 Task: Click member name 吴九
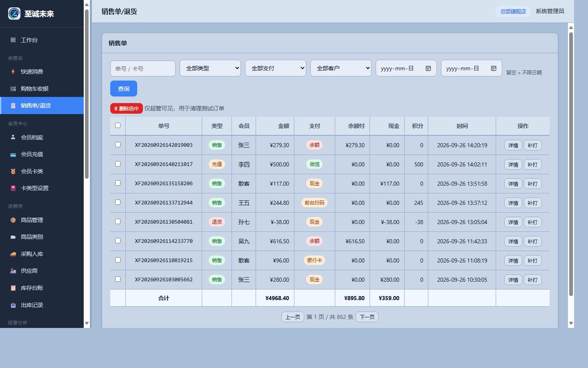click(244, 241)
